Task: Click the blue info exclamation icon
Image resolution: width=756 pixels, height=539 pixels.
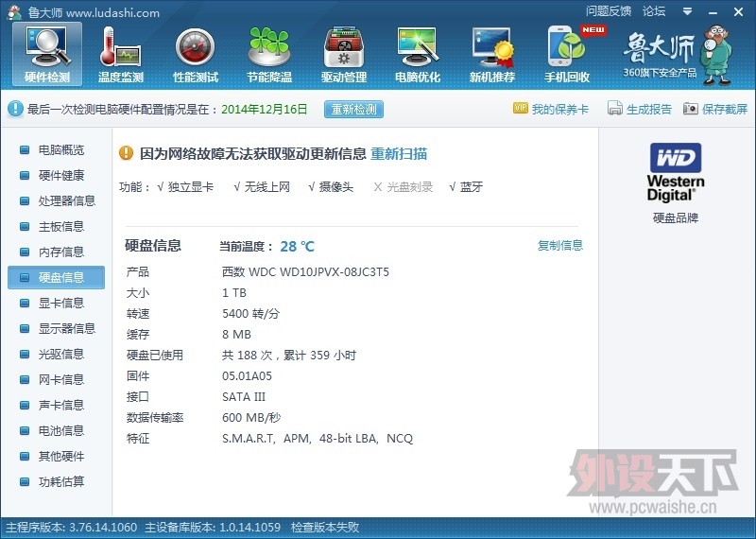Action: point(15,109)
